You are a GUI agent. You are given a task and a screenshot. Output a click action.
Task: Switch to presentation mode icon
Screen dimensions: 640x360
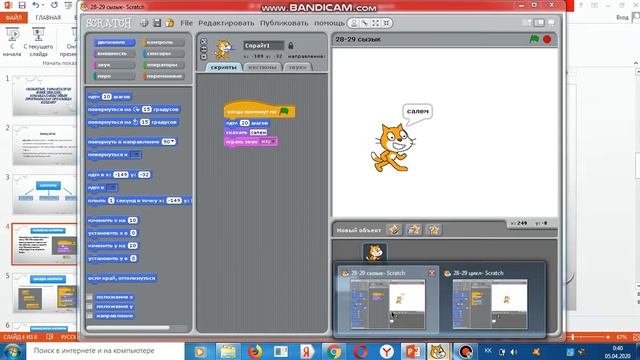[x=551, y=23]
